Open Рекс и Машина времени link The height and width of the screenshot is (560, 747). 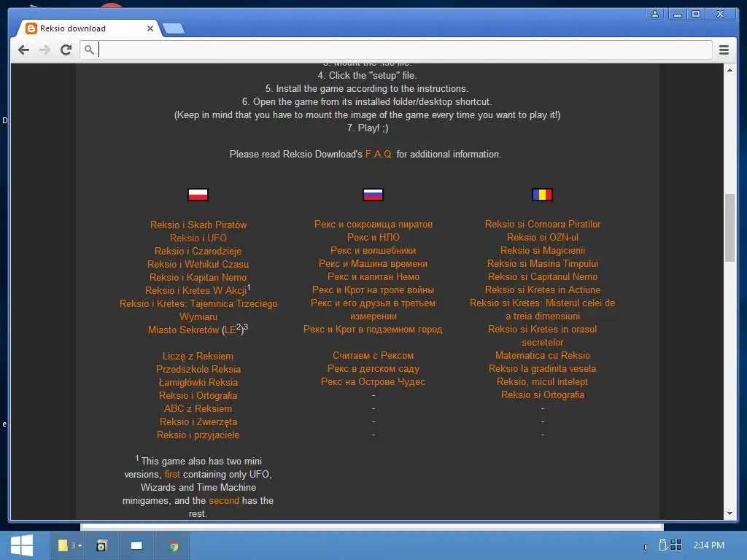[x=373, y=263]
